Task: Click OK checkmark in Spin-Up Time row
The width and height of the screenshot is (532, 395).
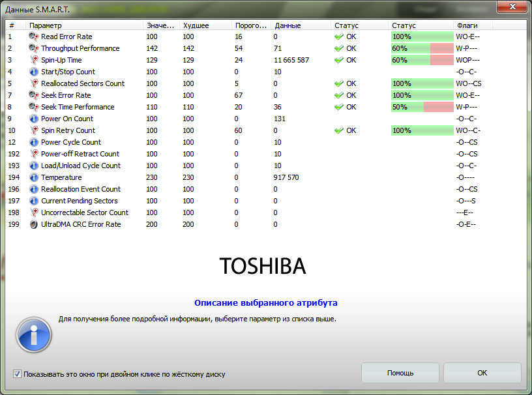Action: click(339, 60)
